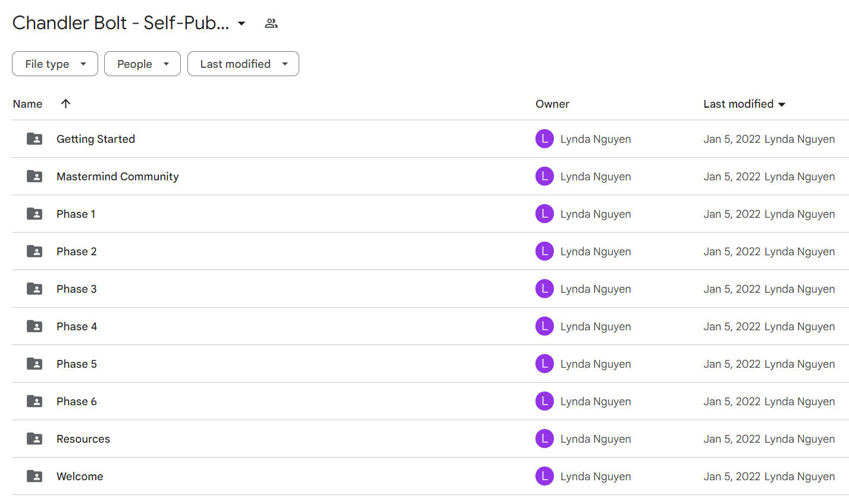Select the Phase 4 folder name
The width and height of the screenshot is (849, 504).
pyautogui.click(x=77, y=327)
